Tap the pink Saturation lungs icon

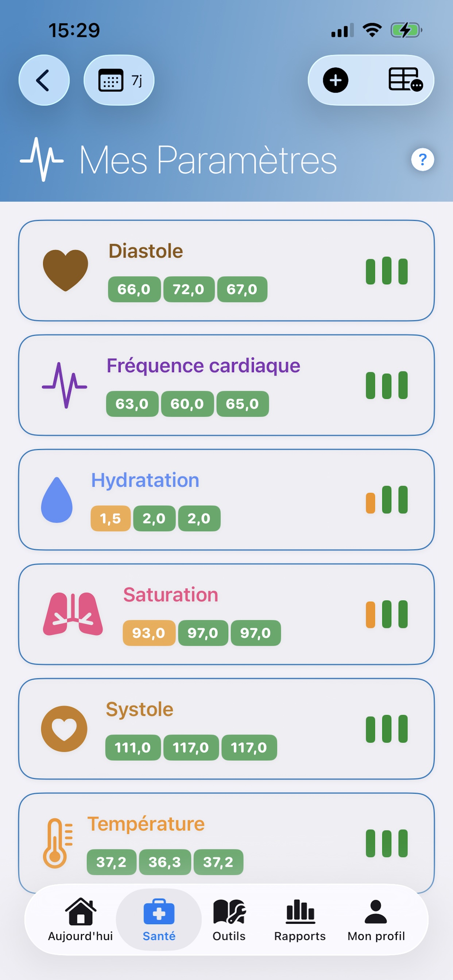(x=73, y=614)
